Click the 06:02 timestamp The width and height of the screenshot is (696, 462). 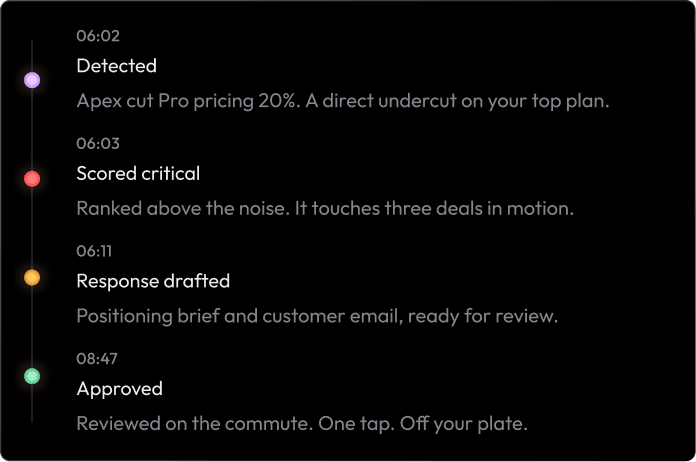pyautogui.click(x=98, y=36)
